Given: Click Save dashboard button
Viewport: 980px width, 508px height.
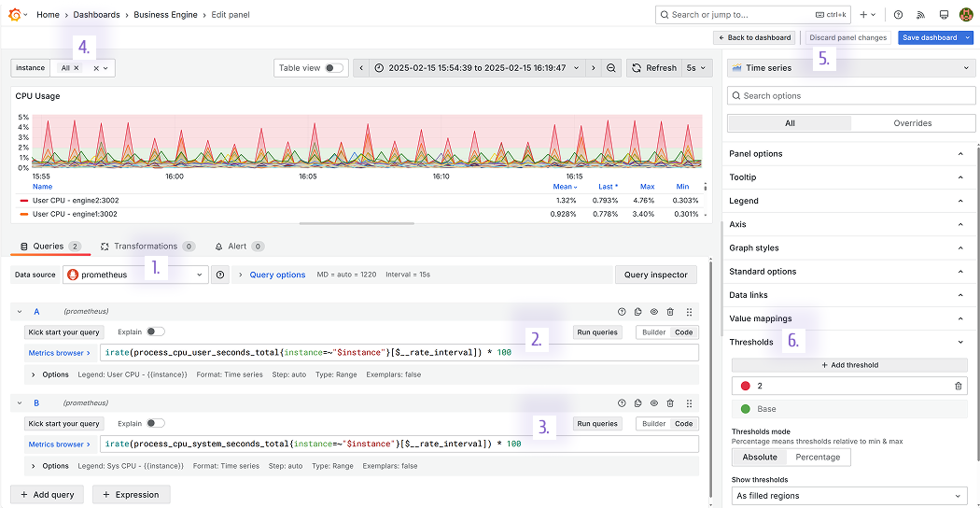Looking at the screenshot, I should pos(930,37).
